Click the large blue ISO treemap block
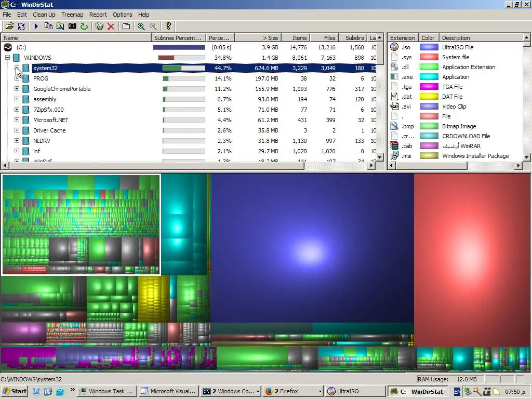Image resolution: width=532 pixels, height=399 pixels. click(x=312, y=248)
